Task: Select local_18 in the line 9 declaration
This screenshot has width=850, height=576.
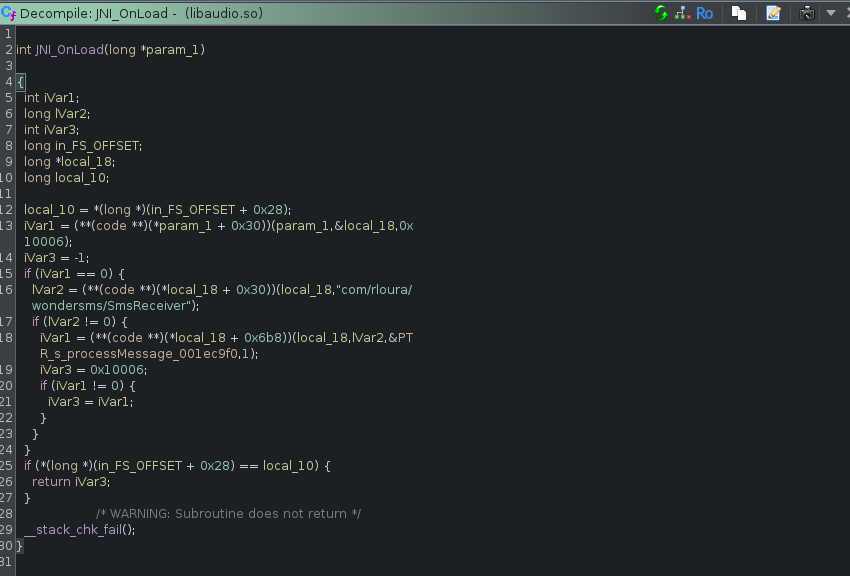Action: [86, 161]
